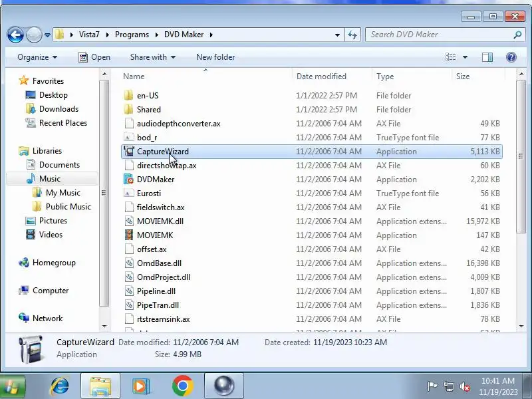The width and height of the screenshot is (532, 399).
Task: Select the DVDMaker application icon
Action: pos(128,179)
